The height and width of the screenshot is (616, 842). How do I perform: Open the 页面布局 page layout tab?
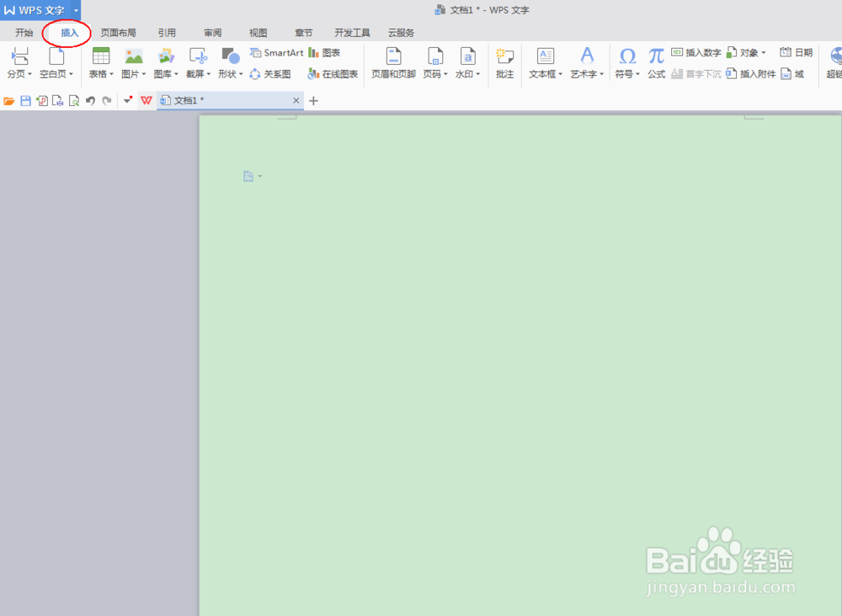point(118,33)
